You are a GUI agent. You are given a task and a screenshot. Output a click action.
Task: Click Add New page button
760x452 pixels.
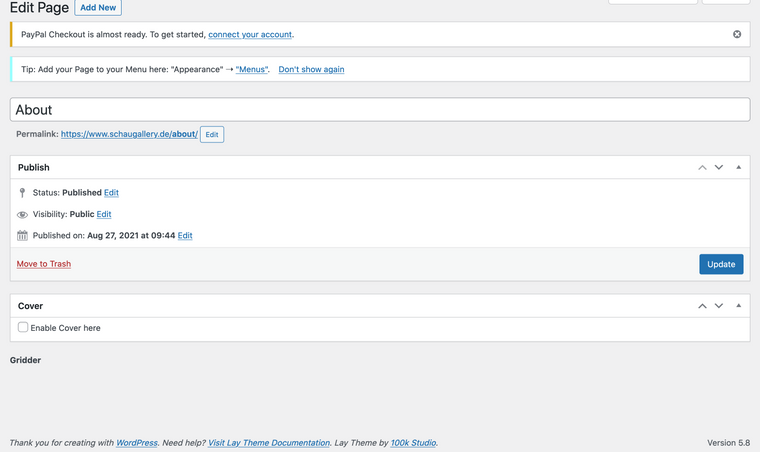[98, 8]
